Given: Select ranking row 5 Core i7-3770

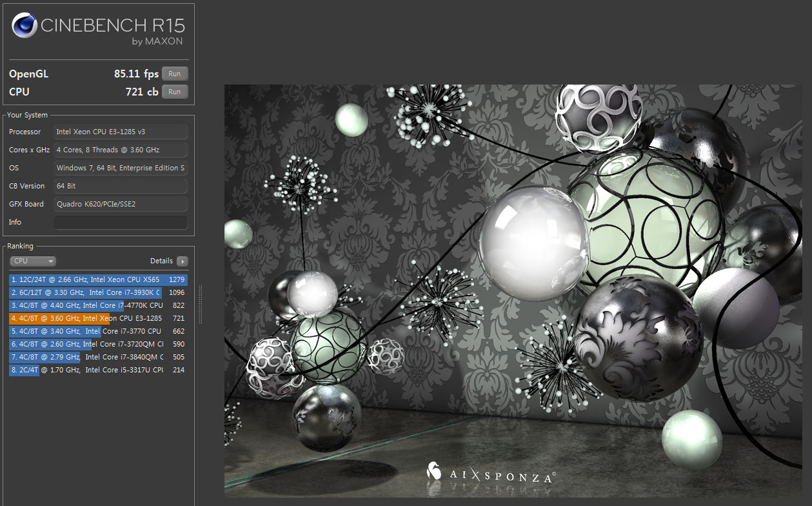Looking at the screenshot, I should coord(99,331).
